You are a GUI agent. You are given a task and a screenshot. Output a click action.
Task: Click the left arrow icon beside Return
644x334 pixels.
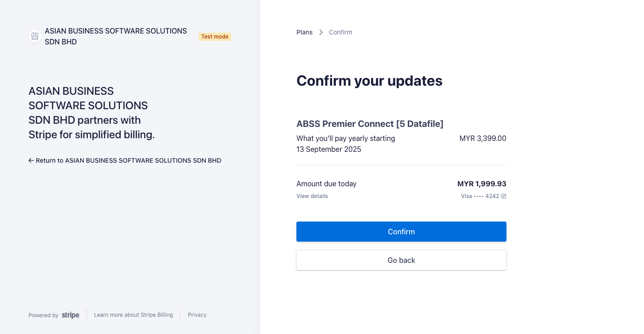(x=31, y=160)
